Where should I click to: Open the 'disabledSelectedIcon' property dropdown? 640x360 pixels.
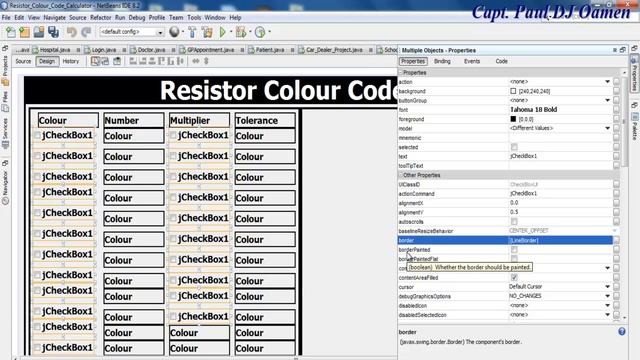607,315
